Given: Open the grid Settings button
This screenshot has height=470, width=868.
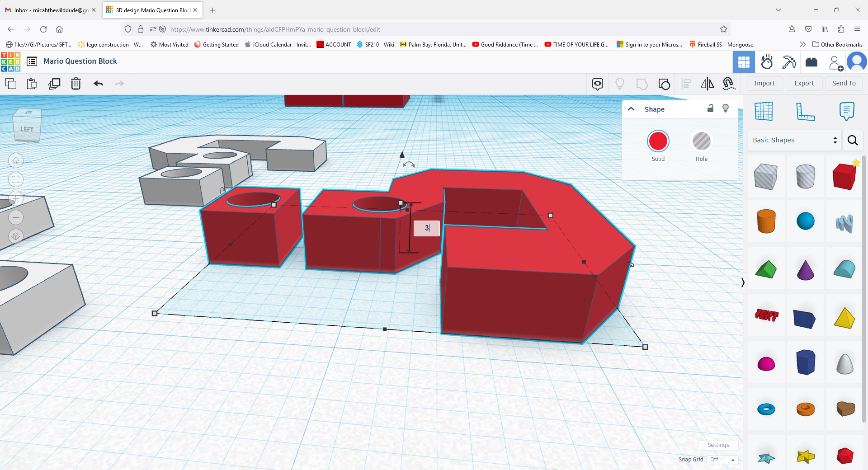Looking at the screenshot, I should [x=718, y=445].
